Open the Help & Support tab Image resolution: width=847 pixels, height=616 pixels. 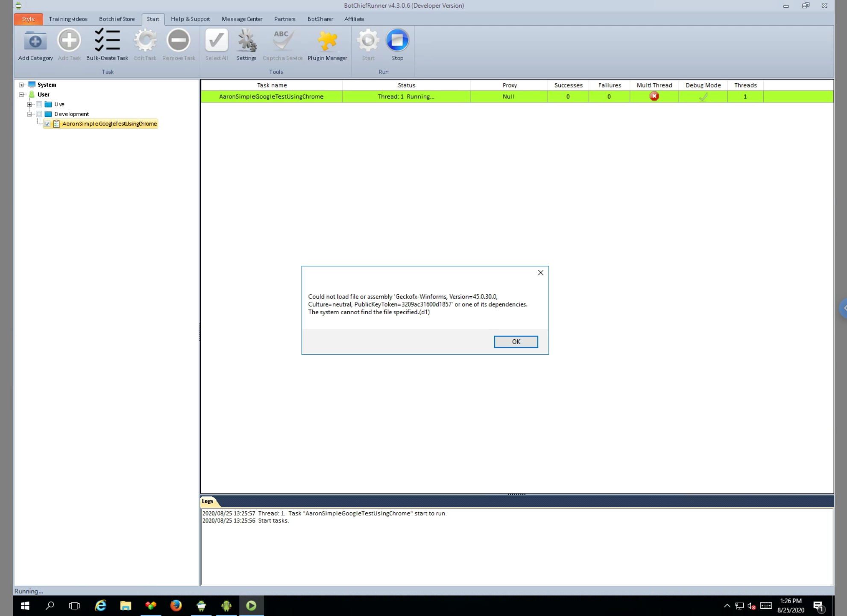pos(190,19)
